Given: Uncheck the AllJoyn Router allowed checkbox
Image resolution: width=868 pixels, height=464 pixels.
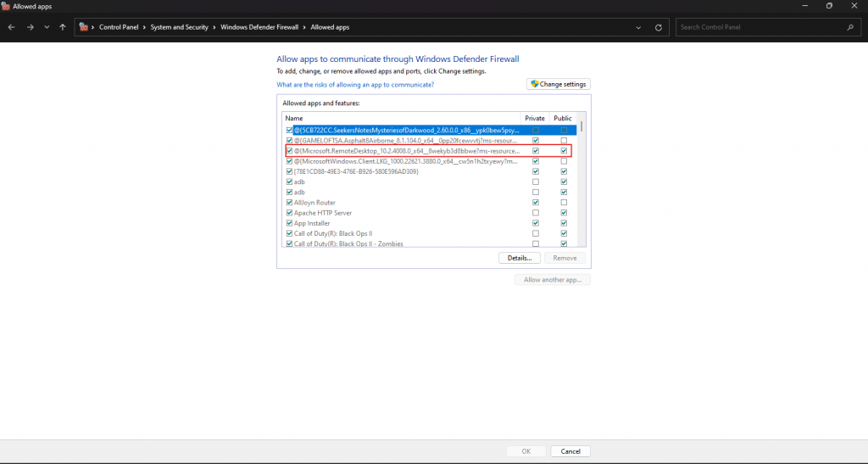Looking at the screenshot, I should (289, 203).
